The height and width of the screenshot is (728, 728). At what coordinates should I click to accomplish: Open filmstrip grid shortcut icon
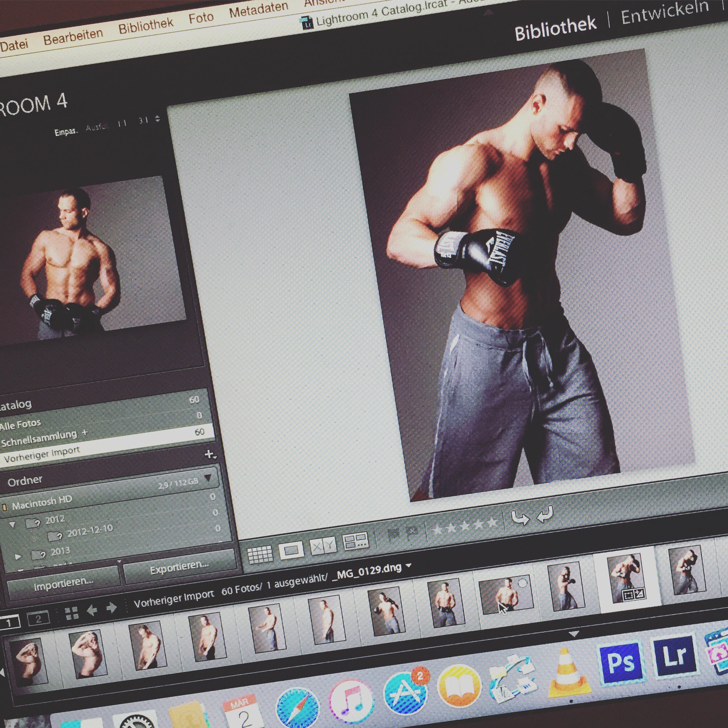click(x=72, y=613)
